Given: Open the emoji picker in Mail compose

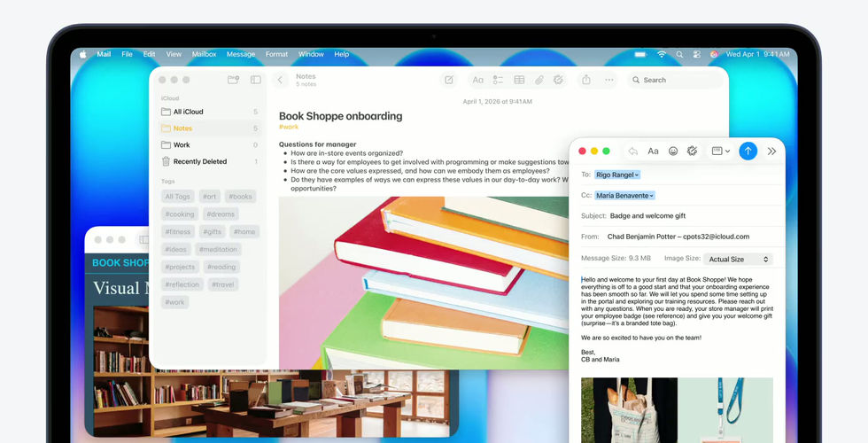Looking at the screenshot, I should pos(673,152).
